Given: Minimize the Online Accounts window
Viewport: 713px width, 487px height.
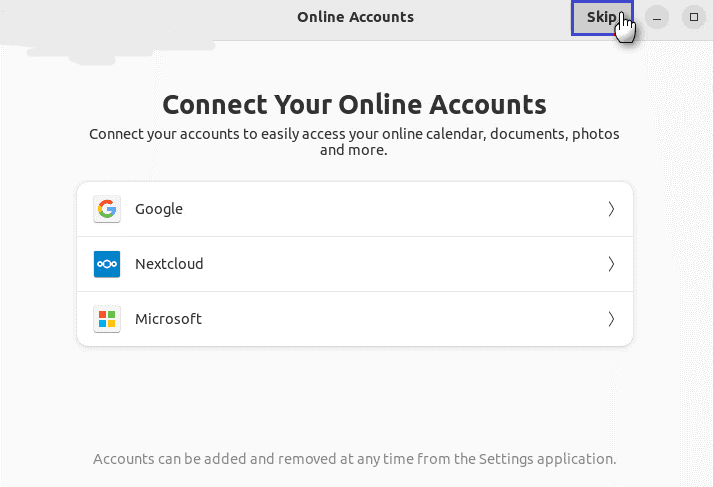Looking at the screenshot, I should (657, 18).
